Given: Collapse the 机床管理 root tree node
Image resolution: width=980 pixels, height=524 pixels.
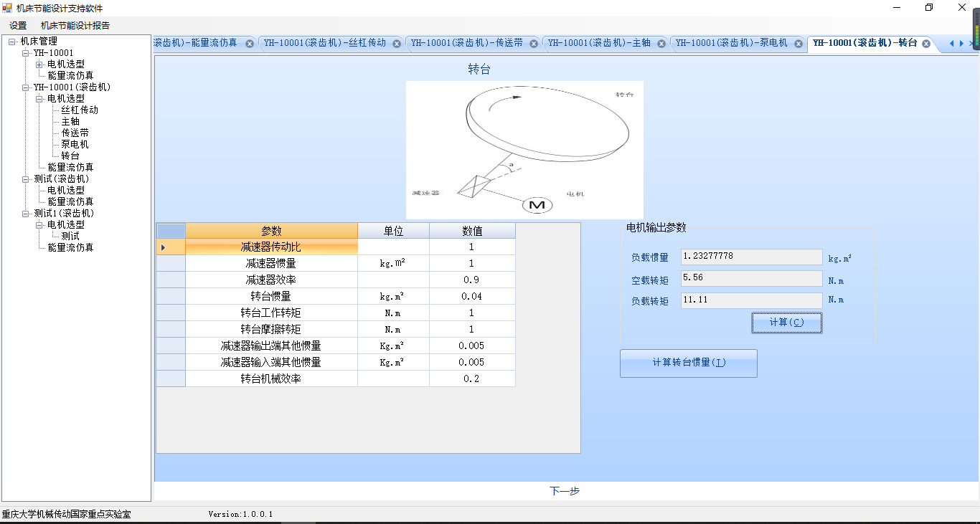Looking at the screenshot, I should coord(12,42).
